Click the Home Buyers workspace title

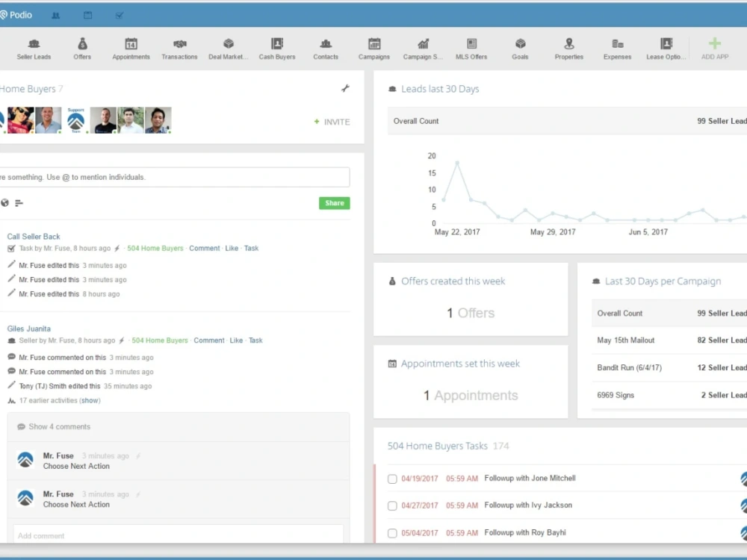[x=28, y=89]
